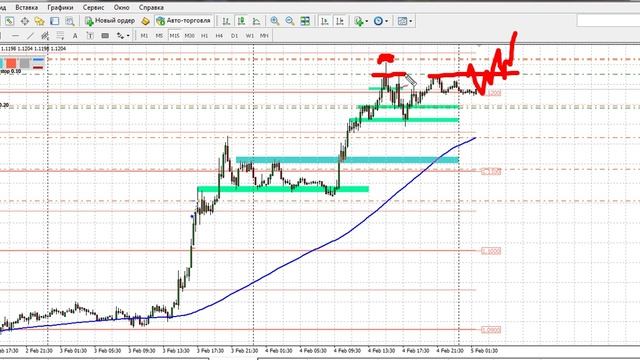
Task: Zoom in on the chart
Action: 275,21
